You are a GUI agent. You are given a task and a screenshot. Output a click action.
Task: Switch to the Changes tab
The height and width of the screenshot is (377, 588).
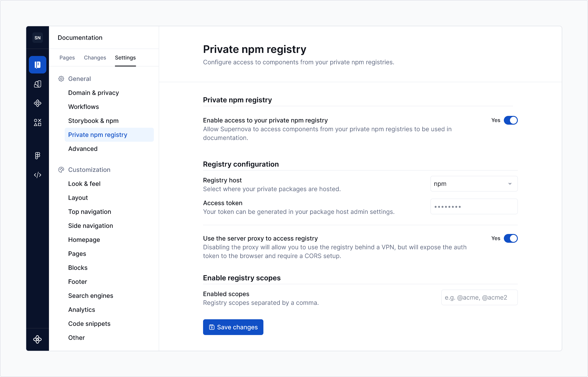click(95, 58)
